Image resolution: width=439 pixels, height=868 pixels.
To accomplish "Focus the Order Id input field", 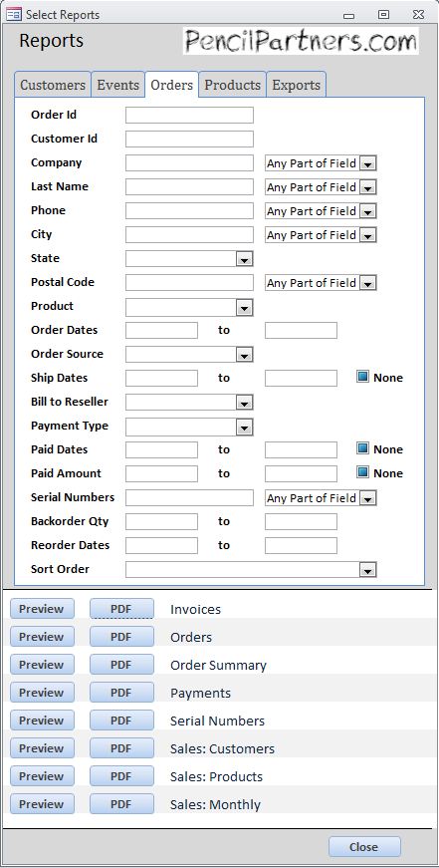I will click(x=190, y=116).
